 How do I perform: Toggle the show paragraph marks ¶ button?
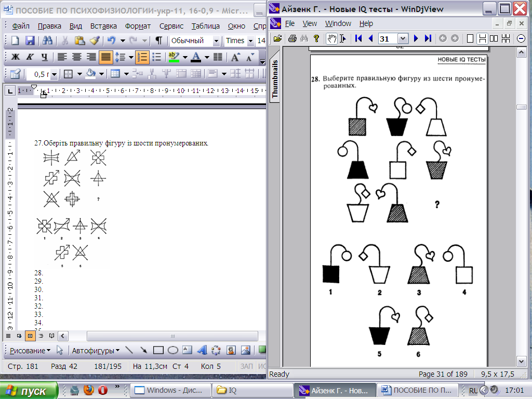coord(158,41)
